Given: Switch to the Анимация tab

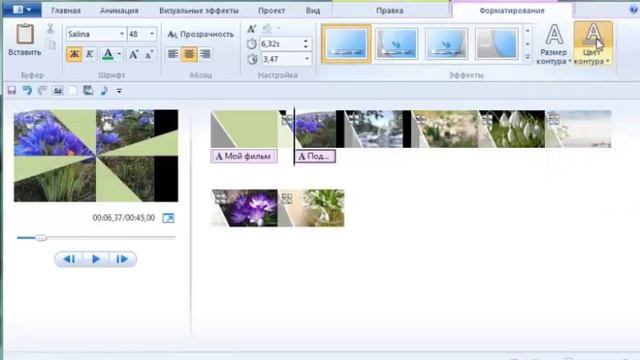Looking at the screenshot, I should pos(119,10).
